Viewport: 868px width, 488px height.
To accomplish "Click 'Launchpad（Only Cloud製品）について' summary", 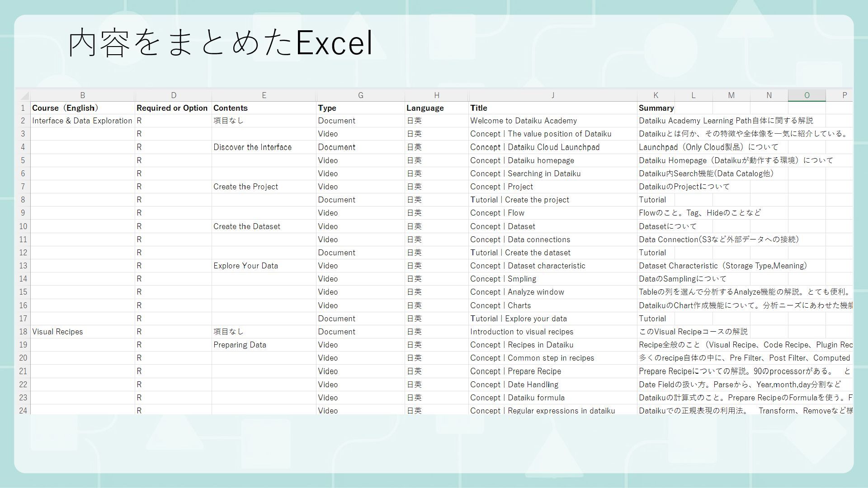I will (x=708, y=147).
